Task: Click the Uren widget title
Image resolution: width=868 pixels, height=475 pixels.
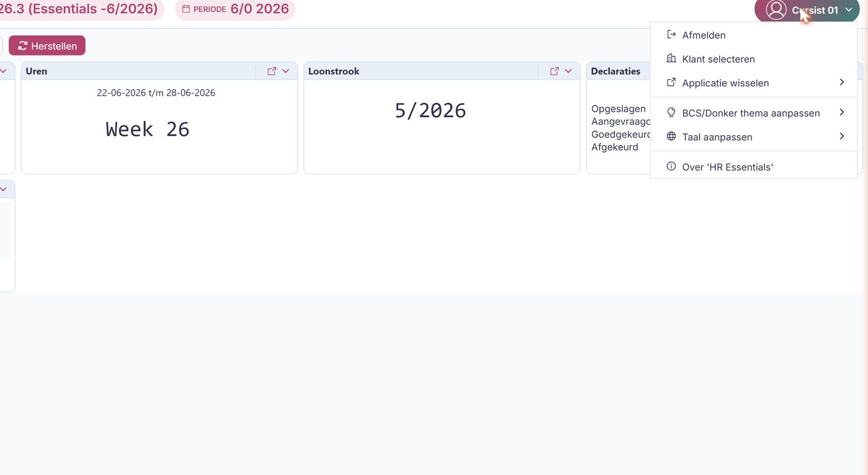Action: coord(37,71)
